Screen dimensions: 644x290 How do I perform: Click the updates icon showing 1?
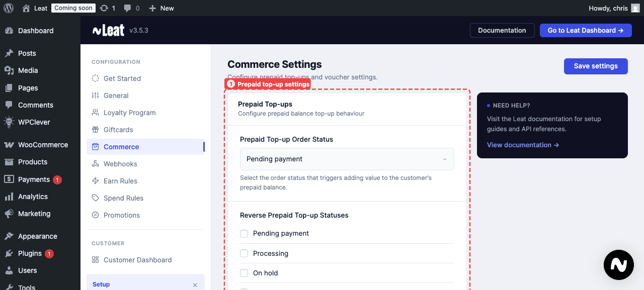(x=104, y=8)
